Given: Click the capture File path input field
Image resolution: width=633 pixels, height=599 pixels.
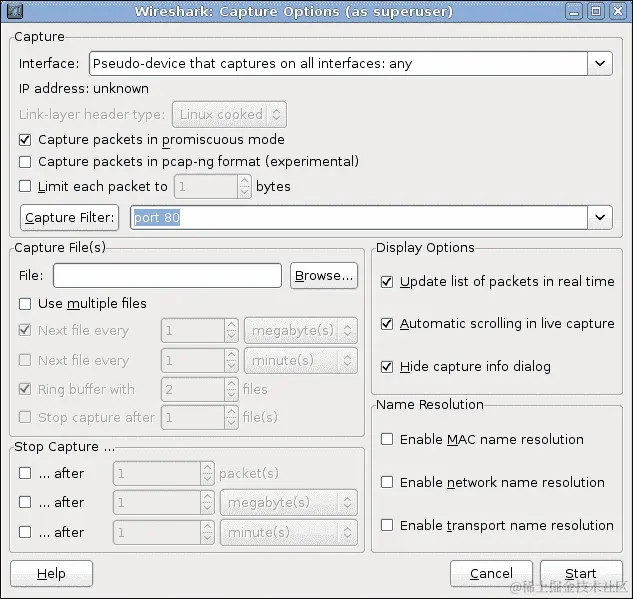Looking at the screenshot, I should pyautogui.click(x=168, y=276).
